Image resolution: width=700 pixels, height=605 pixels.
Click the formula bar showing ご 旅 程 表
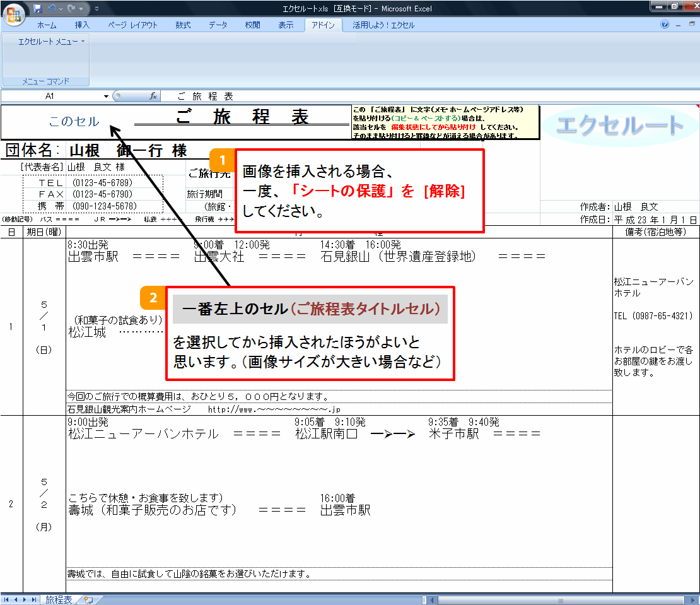click(x=429, y=96)
